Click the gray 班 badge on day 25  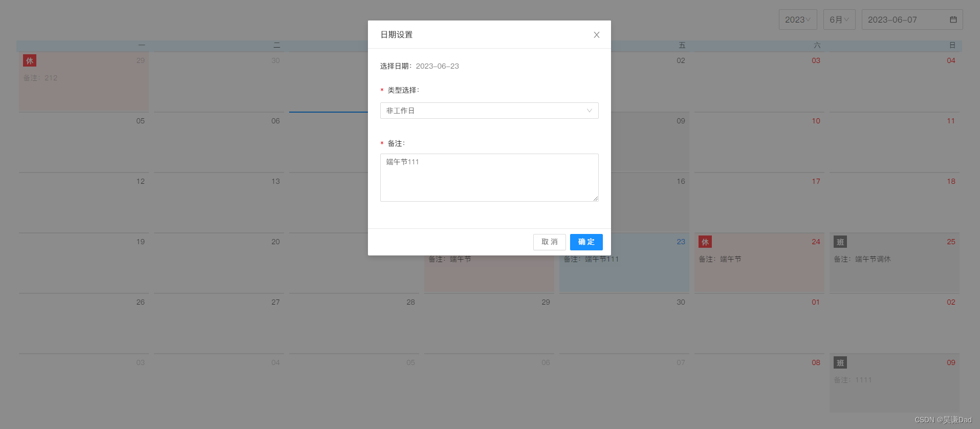[x=840, y=242]
